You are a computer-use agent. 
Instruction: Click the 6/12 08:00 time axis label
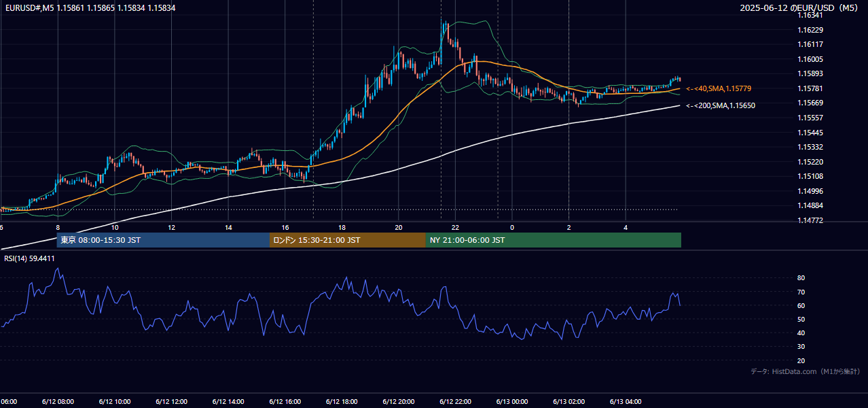57,402
